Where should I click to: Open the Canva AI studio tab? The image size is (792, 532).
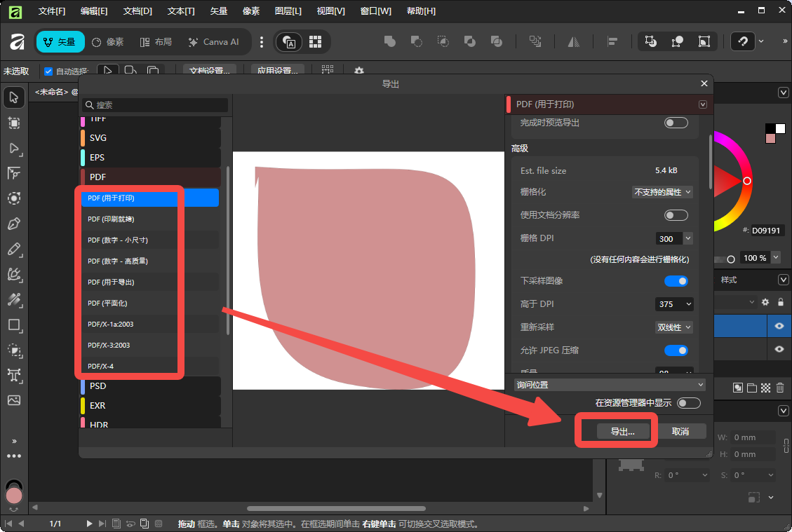[213, 42]
